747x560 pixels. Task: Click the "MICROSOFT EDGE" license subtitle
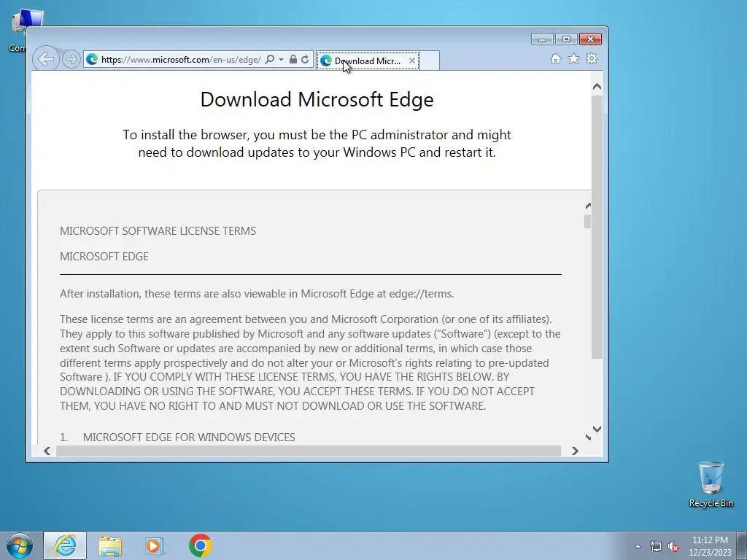[x=104, y=257]
